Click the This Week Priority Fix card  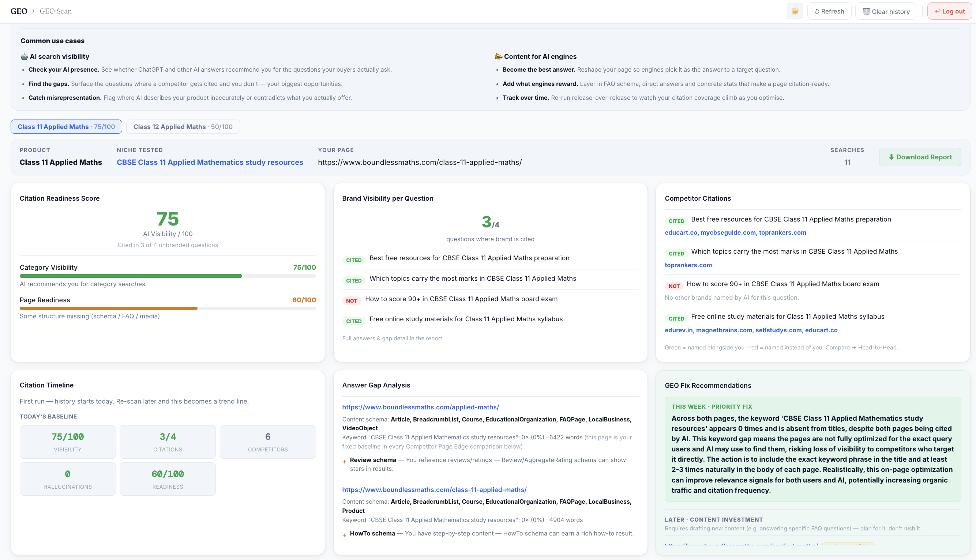click(x=813, y=449)
